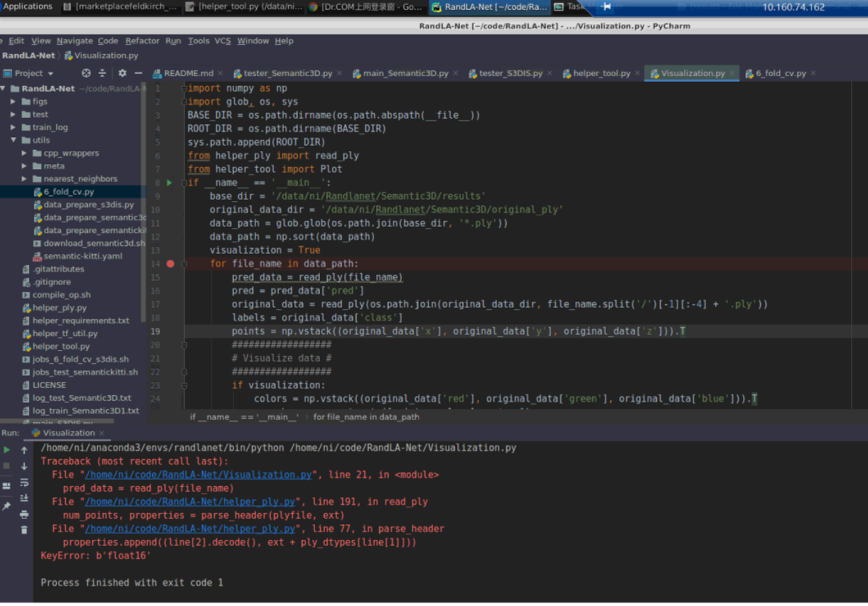This screenshot has width=868, height=606.
Task: Fold the code block at line 8
Action: 185,182
